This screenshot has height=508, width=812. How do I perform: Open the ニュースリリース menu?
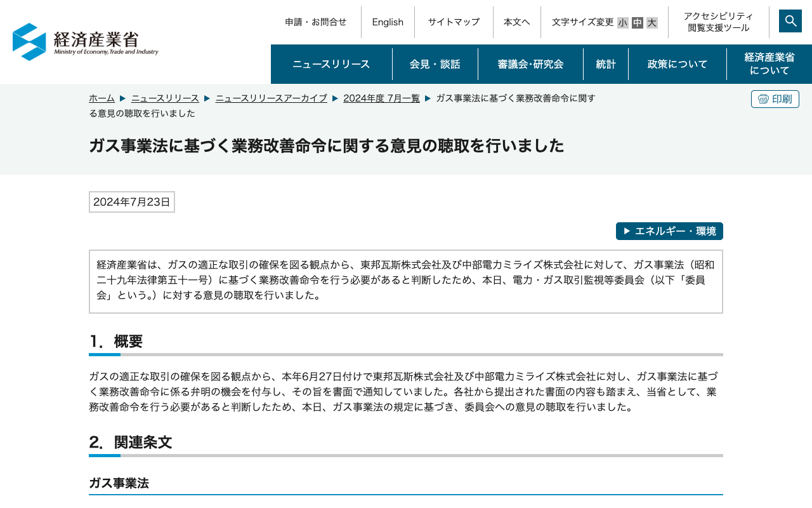point(331,64)
